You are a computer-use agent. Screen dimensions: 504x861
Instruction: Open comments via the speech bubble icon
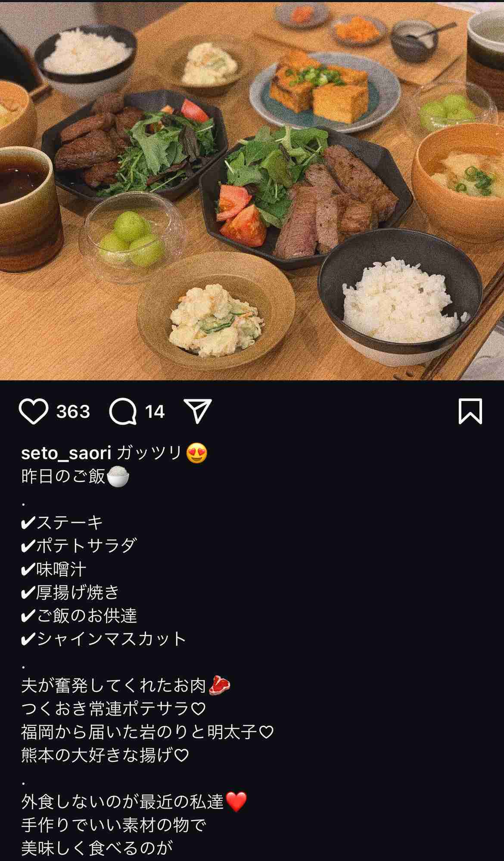tap(123, 411)
